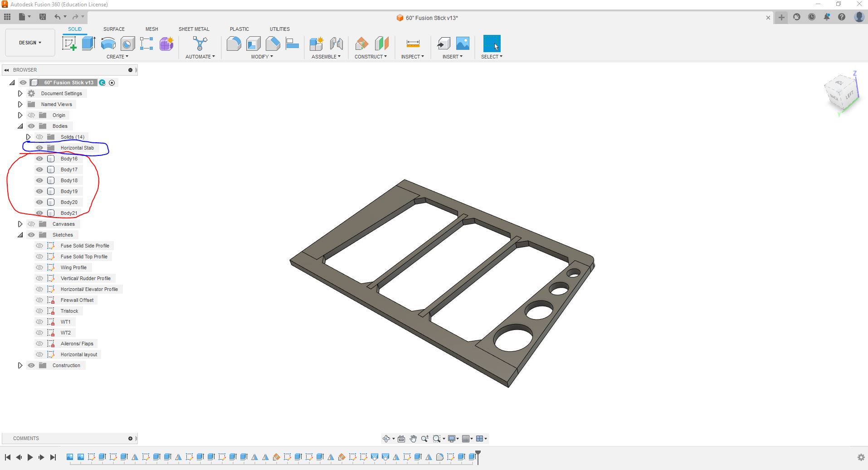Select the Extrude tool in Create
868x470 pixels.
pos(88,44)
